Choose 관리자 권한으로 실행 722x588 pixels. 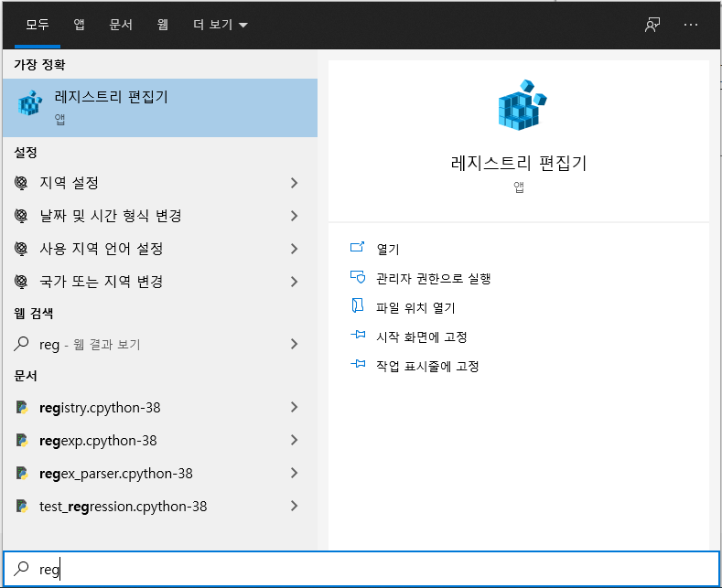pyautogui.click(x=434, y=278)
